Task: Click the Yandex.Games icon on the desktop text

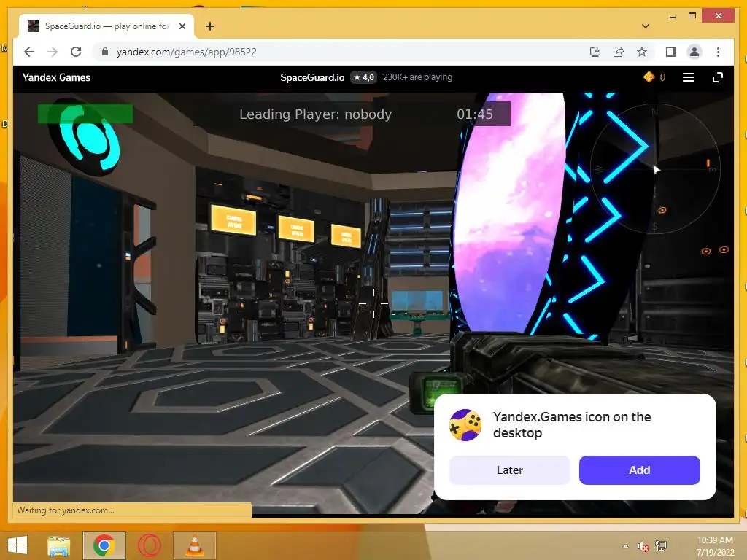Action: (x=572, y=425)
